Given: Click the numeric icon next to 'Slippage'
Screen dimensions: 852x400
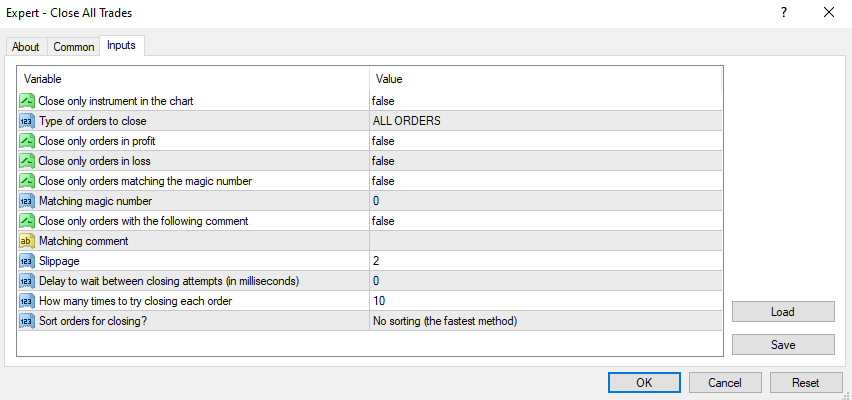Looking at the screenshot, I should point(27,261).
